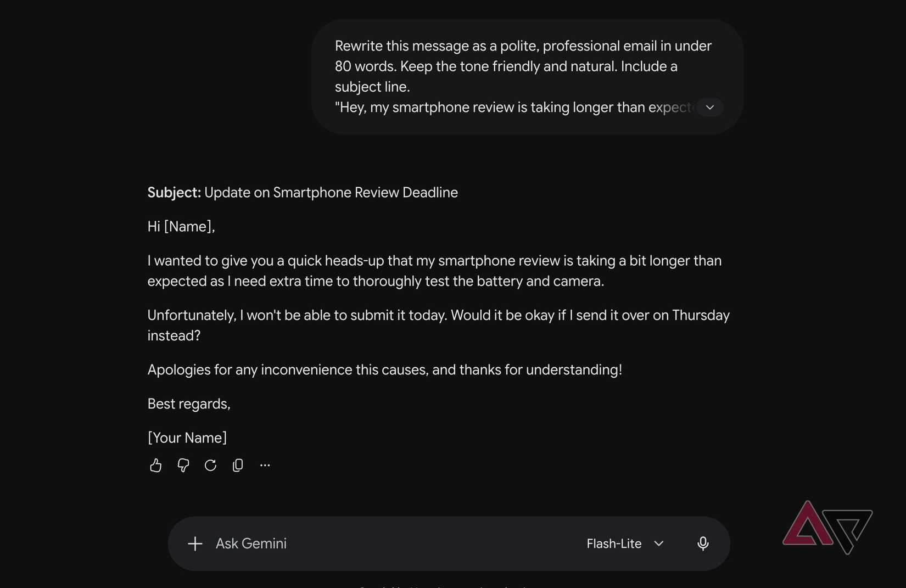Image resolution: width=906 pixels, height=588 pixels.
Task: Give the response a thumbs up
Action: tap(155, 466)
